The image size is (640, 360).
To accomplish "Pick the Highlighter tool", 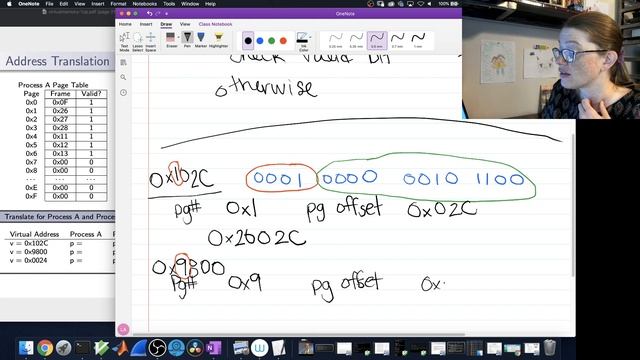I will (218, 40).
